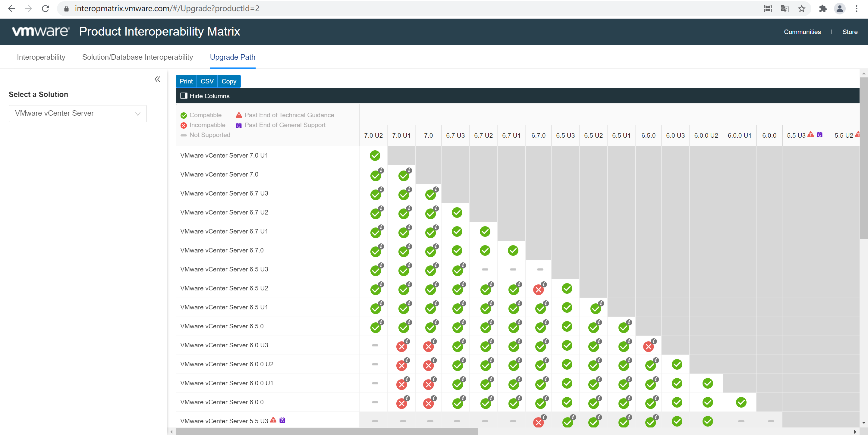Click the address bar URL

[x=167, y=8]
